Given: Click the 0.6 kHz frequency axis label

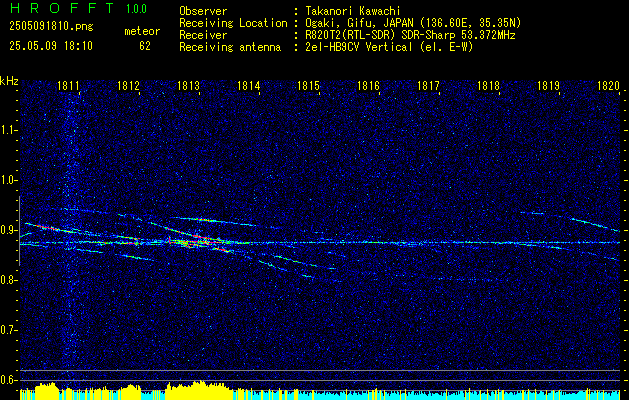Looking at the screenshot, I should pyautogui.click(x=9, y=380).
